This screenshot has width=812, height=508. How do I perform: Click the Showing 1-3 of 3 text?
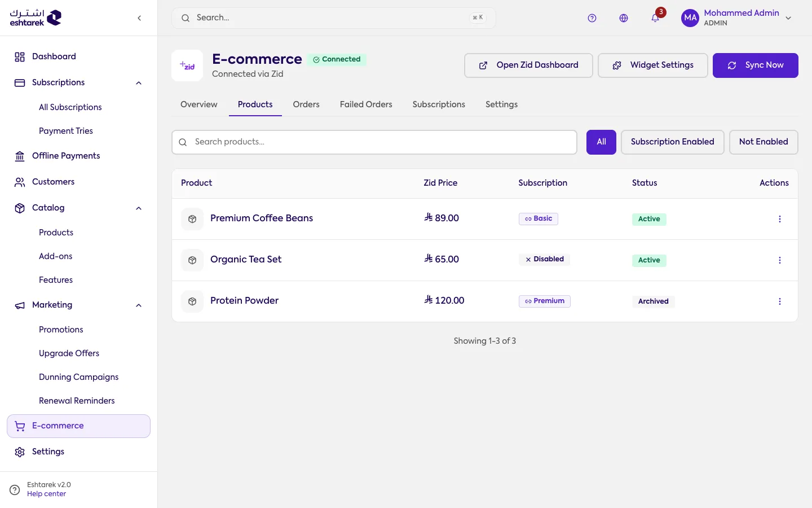485,341
